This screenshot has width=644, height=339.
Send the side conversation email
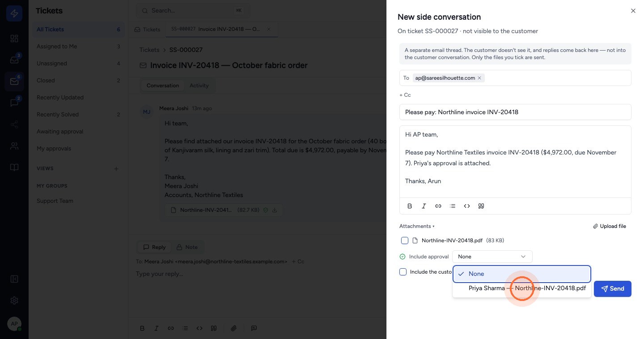612,289
